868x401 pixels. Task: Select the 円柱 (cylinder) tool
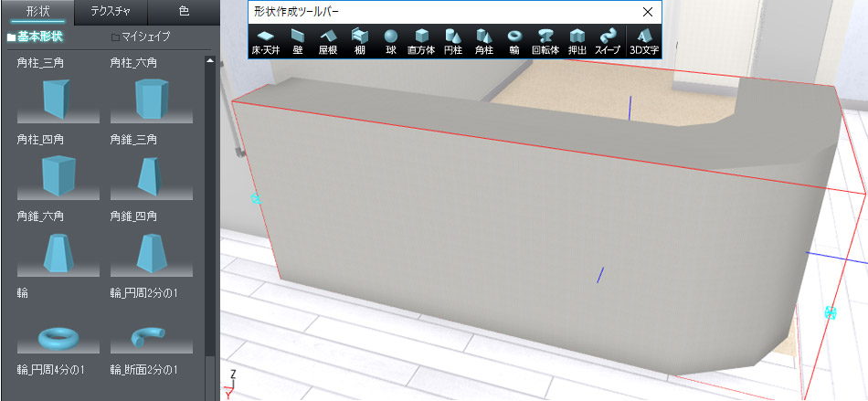[x=453, y=41]
